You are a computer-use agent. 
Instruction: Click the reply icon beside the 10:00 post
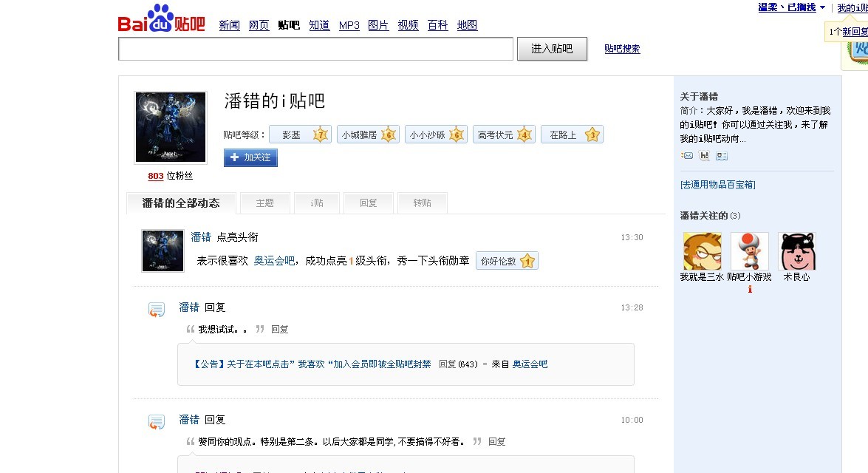(157, 422)
